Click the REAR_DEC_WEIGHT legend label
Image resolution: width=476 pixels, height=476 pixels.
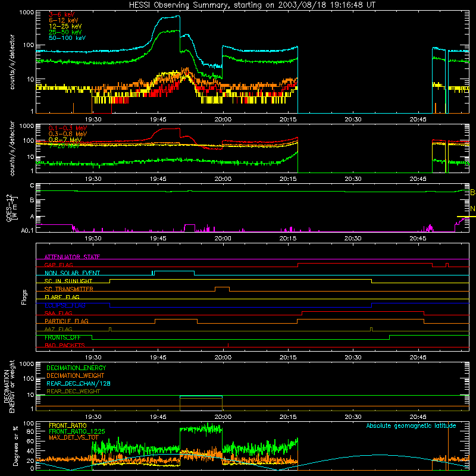pyautogui.click(x=73, y=392)
